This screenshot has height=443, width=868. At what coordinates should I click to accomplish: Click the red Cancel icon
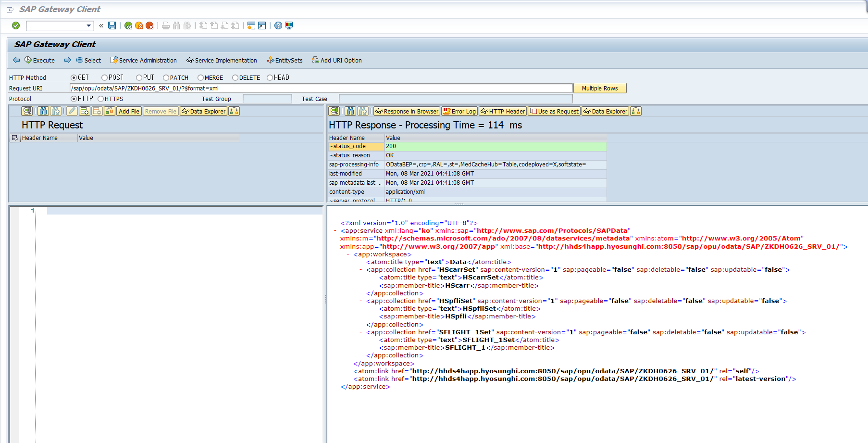[149, 25]
